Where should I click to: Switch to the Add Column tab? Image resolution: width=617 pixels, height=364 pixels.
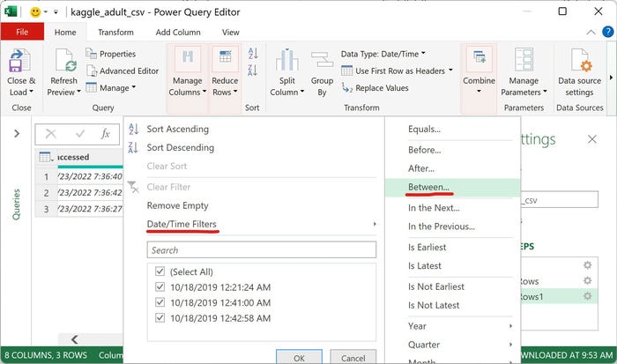point(178,33)
